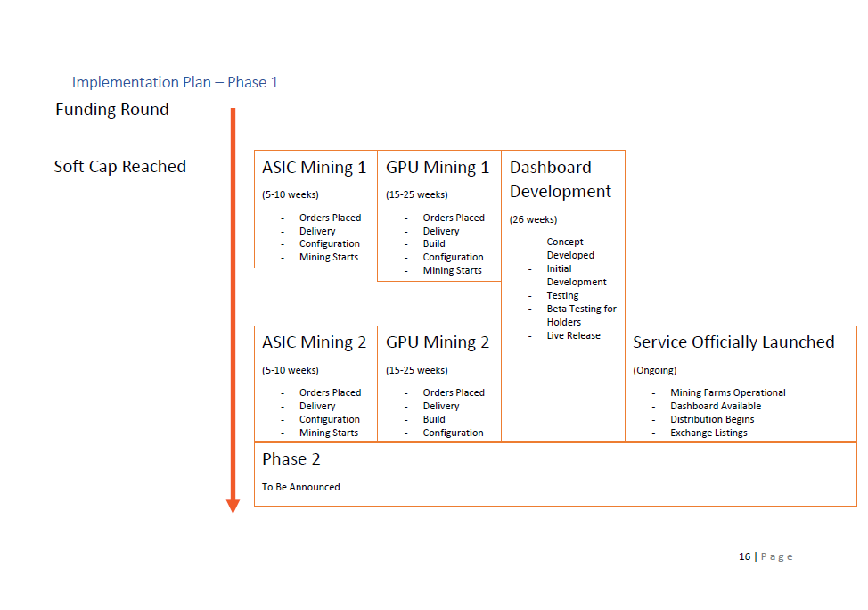The width and height of the screenshot is (868, 610).
Task: Select the 'To Be Announced' text
Action: point(301,487)
